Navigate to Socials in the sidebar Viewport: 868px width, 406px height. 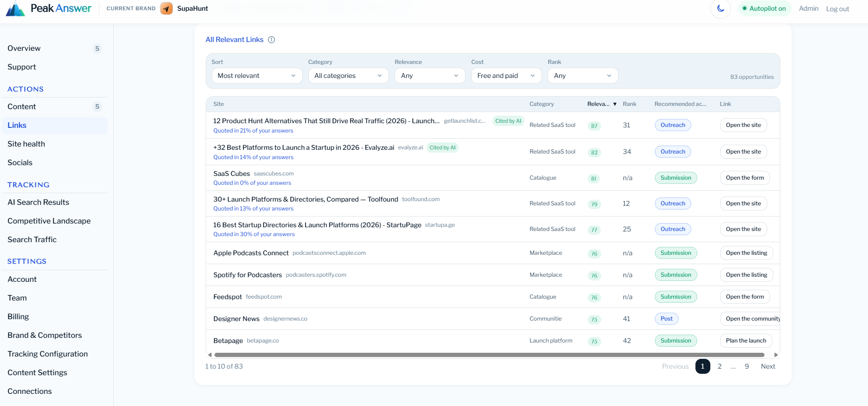(x=55, y=163)
